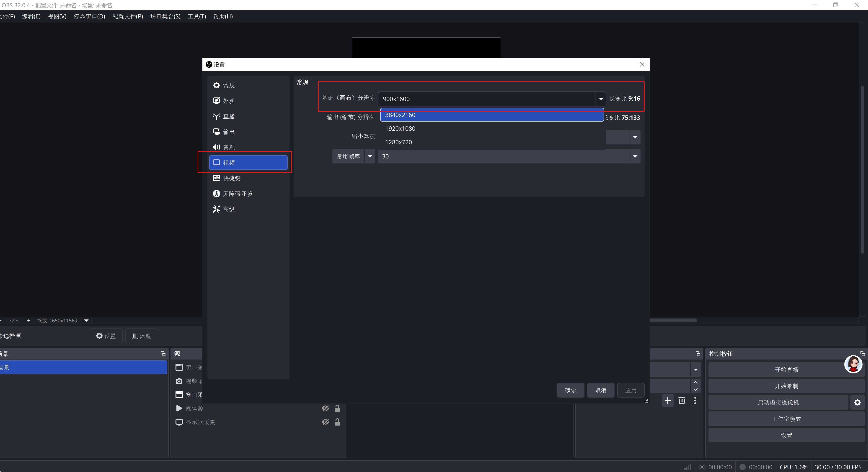Toggle visibility eye of 显示器采集 source
Image resolution: width=868 pixels, height=472 pixels.
click(x=325, y=422)
